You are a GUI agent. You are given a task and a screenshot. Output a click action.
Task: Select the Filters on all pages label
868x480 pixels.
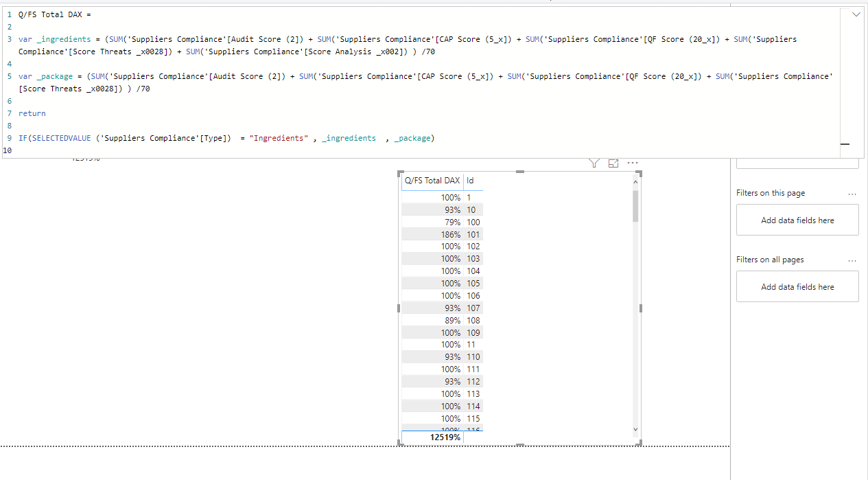(770, 260)
